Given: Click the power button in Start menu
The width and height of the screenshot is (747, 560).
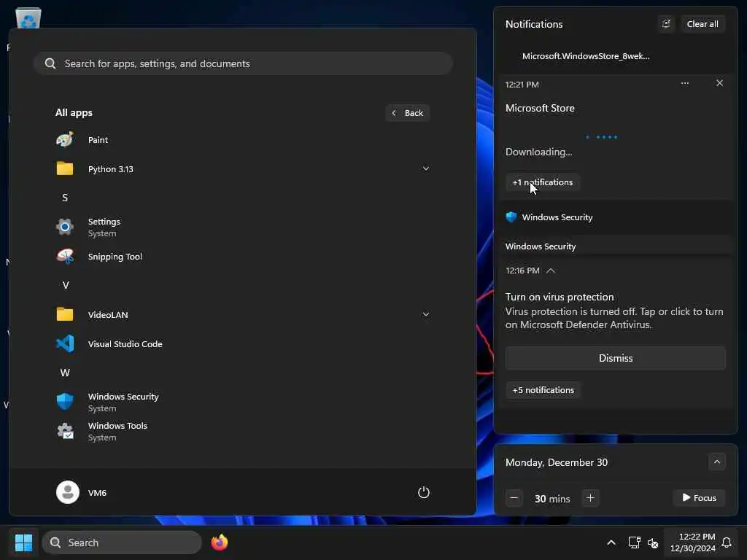Looking at the screenshot, I should click(x=424, y=492).
